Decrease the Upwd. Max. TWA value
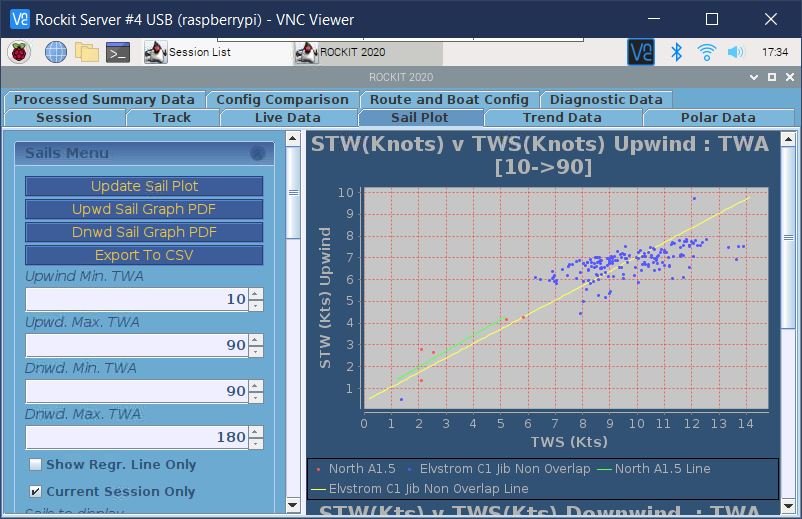This screenshot has height=519, width=802. click(256, 351)
